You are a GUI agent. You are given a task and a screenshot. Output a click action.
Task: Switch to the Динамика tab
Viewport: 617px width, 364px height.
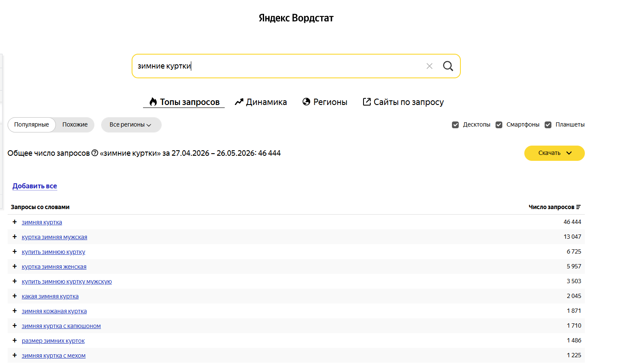[261, 102]
